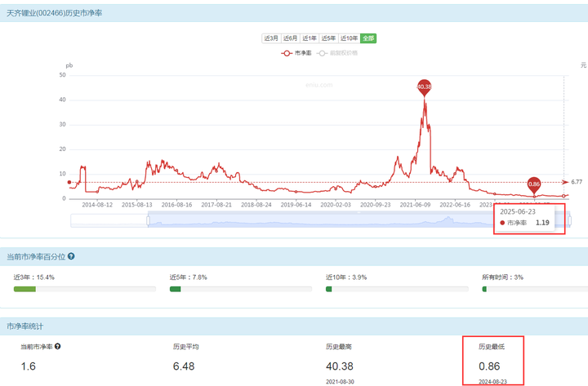The image size is (588, 386).
Task: Click the red dot starting the average line
Action: click(69, 182)
